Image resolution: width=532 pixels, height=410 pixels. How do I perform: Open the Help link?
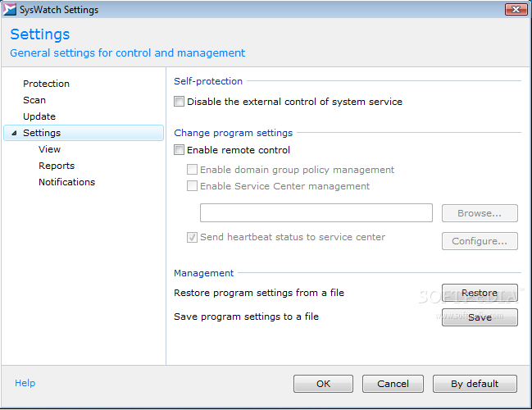(x=25, y=383)
